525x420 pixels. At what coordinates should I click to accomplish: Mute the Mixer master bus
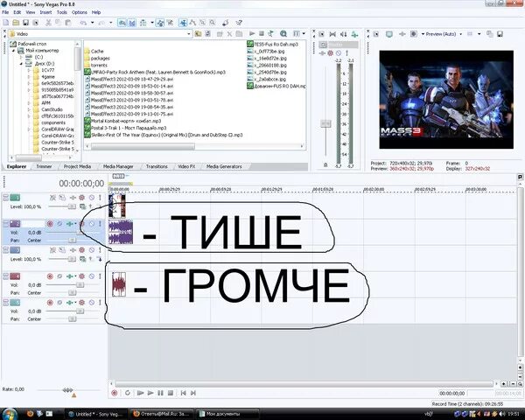click(339, 53)
